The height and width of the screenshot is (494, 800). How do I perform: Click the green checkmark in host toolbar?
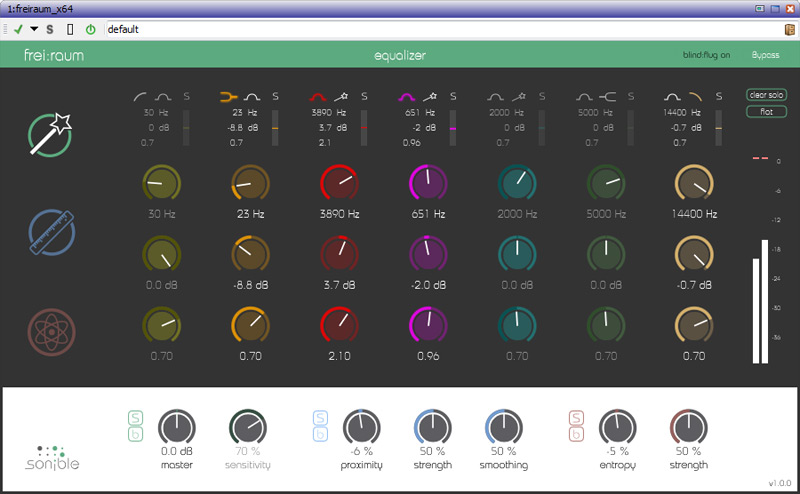tap(18, 29)
